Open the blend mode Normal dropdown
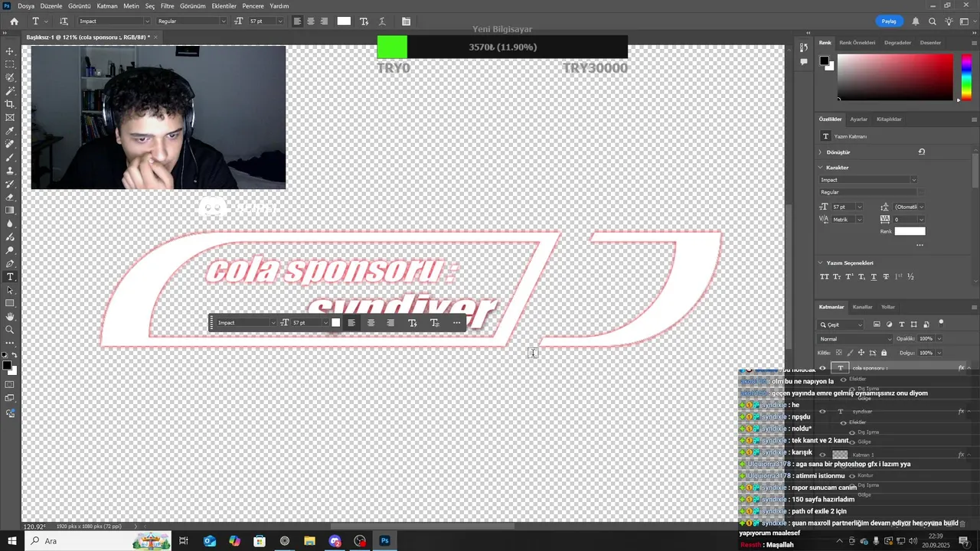This screenshot has height=551, width=980. tap(854, 339)
